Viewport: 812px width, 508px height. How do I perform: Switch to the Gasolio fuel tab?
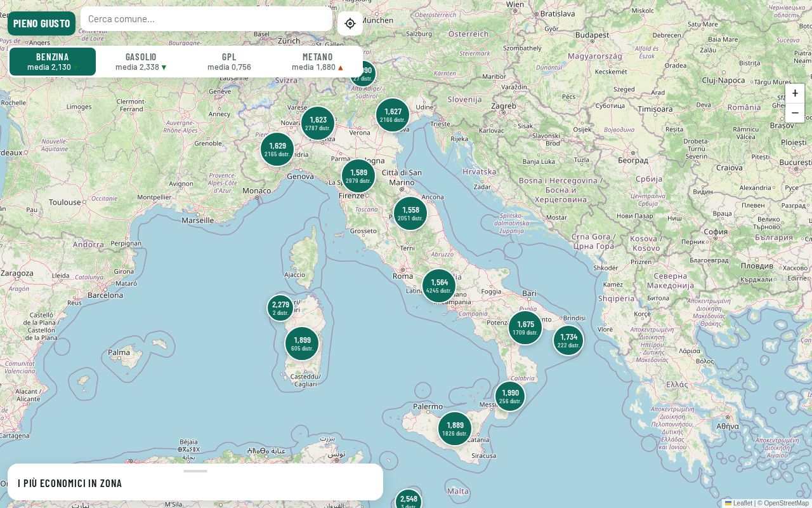coord(141,62)
